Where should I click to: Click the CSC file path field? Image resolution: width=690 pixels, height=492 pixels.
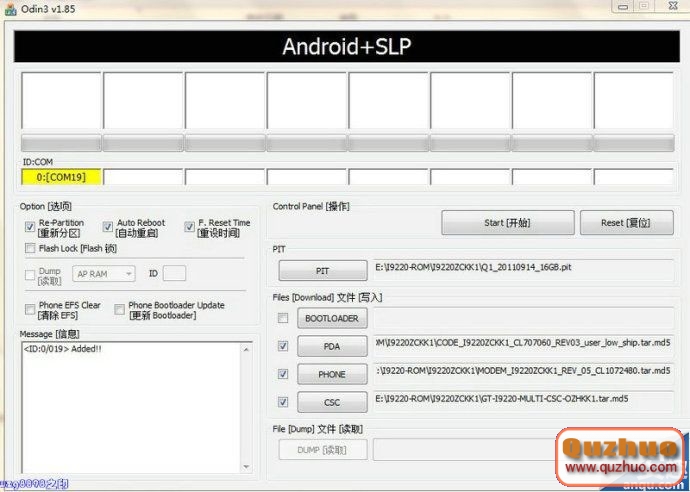[524, 401]
